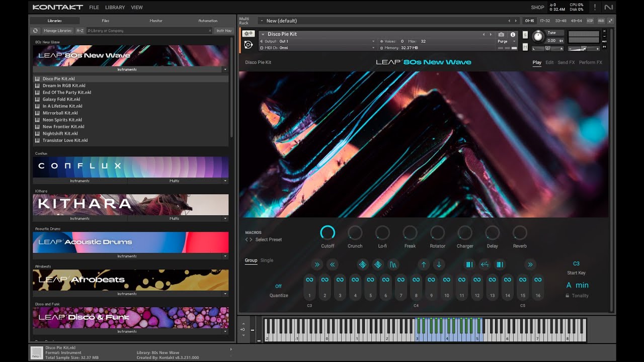The image size is (644, 362).
Task: Click the Reverb macro knob
Action: click(x=520, y=232)
